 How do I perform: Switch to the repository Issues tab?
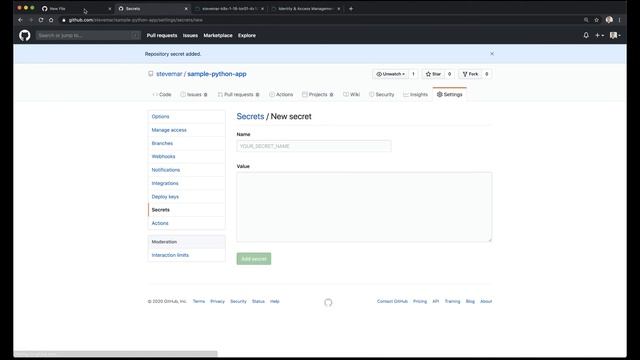[x=194, y=94]
